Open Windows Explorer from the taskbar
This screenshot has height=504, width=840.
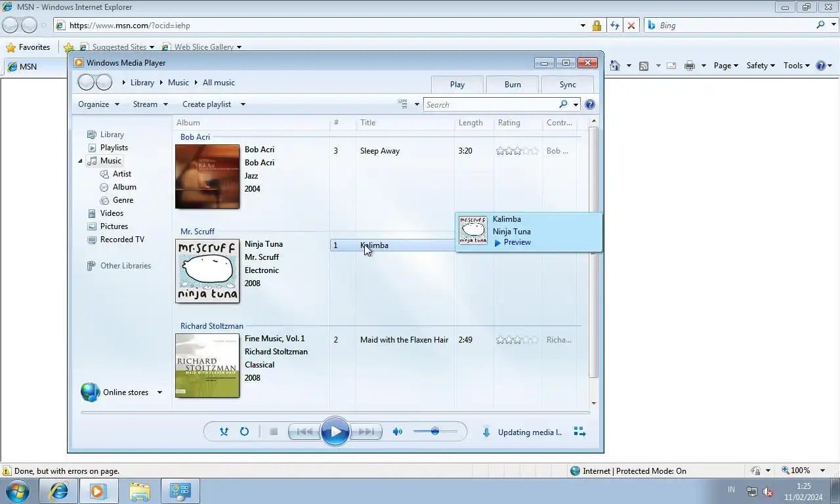[139, 491]
